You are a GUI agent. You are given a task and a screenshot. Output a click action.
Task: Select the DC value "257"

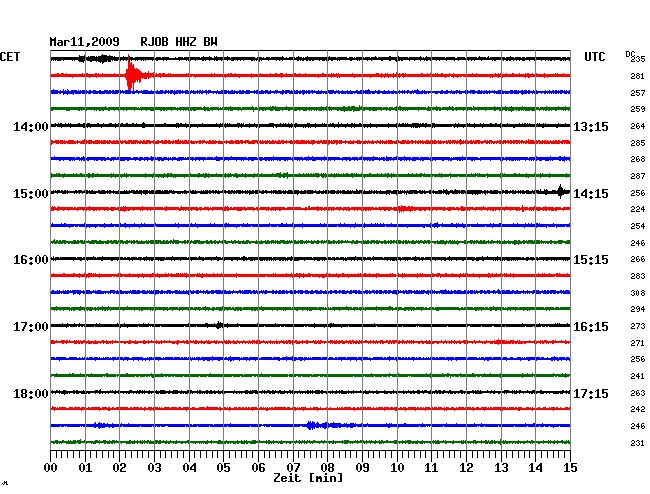pos(638,93)
